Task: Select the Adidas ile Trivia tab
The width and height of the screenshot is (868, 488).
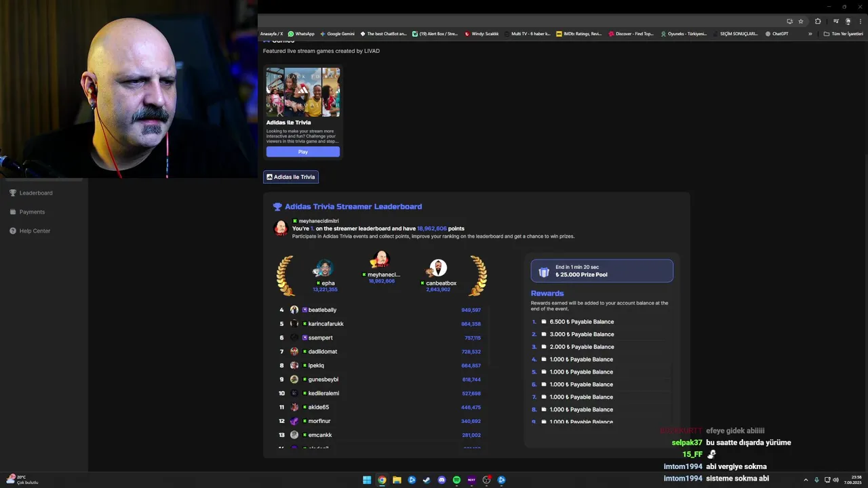Action: (x=290, y=177)
